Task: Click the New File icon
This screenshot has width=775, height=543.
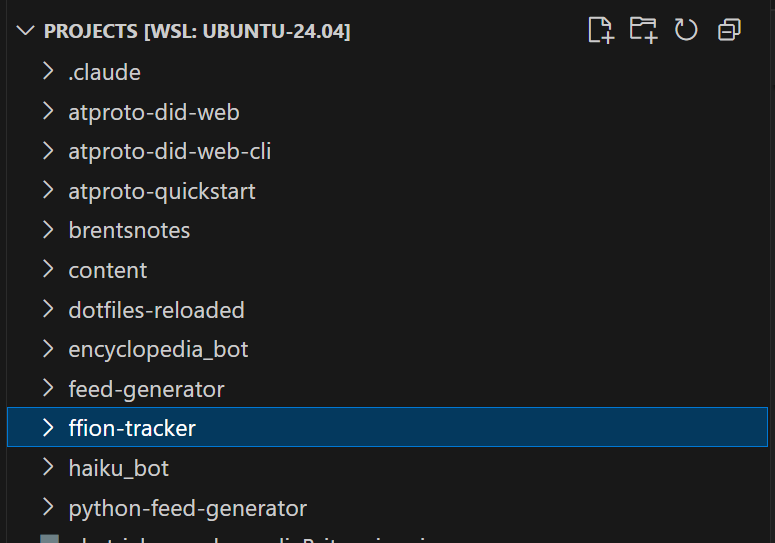Action: click(600, 30)
